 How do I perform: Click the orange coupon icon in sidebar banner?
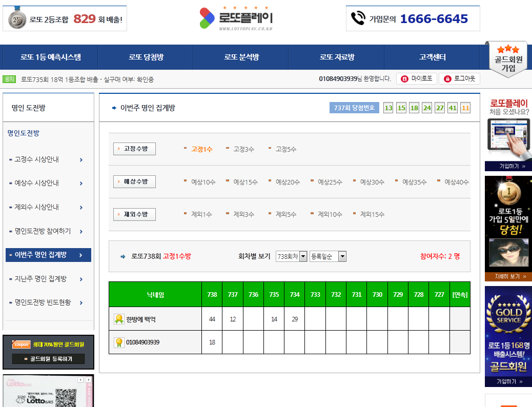(x=21, y=344)
